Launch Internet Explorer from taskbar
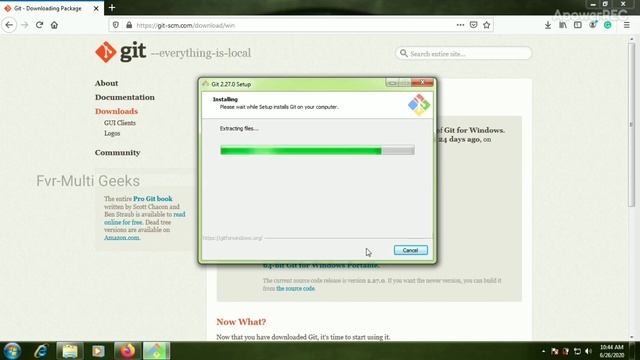The height and width of the screenshot is (360, 640). pos(41,351)
